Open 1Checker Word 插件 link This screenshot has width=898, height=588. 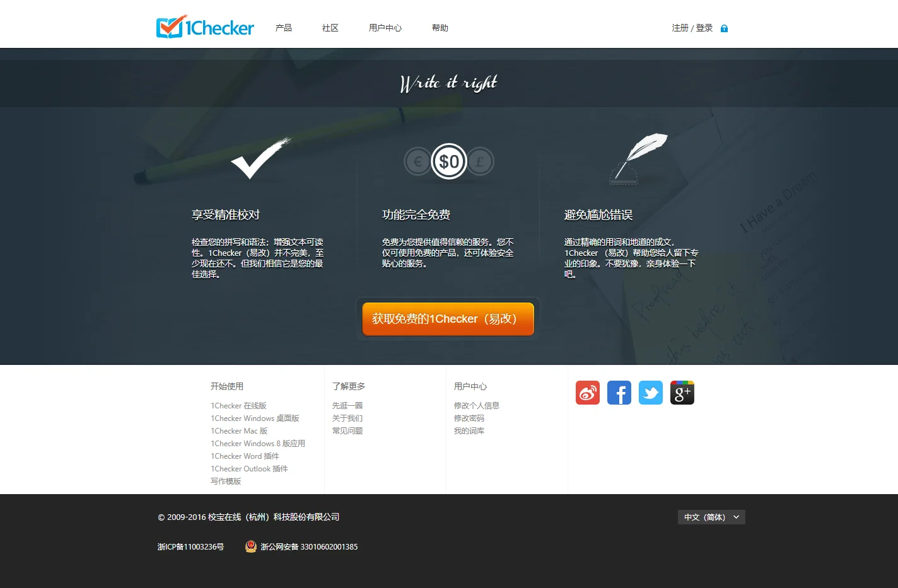click(245, 456)
